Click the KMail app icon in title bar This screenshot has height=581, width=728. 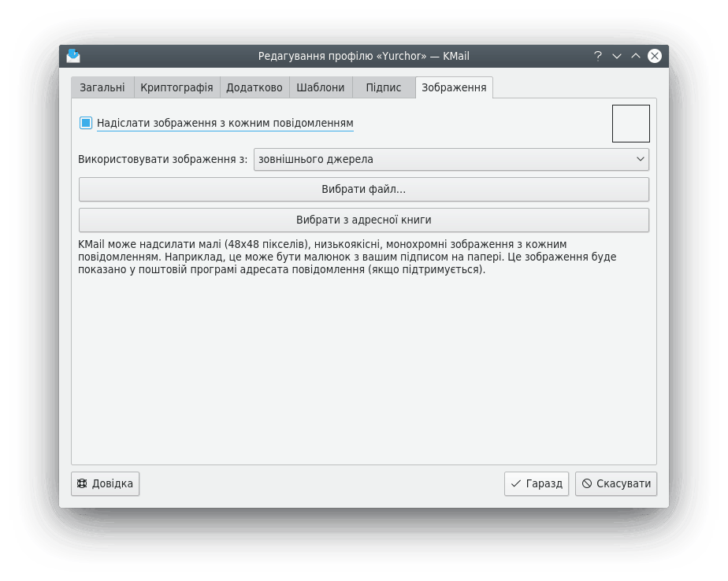[x=74, y=56]
